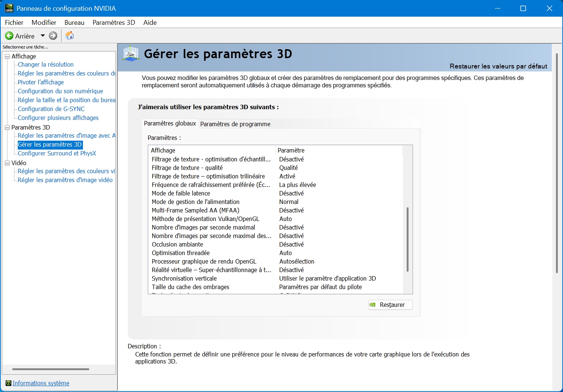Collapse the Paramètres 3D tree node
Viewport: 563px width, 392px height.
pos(7,127)
